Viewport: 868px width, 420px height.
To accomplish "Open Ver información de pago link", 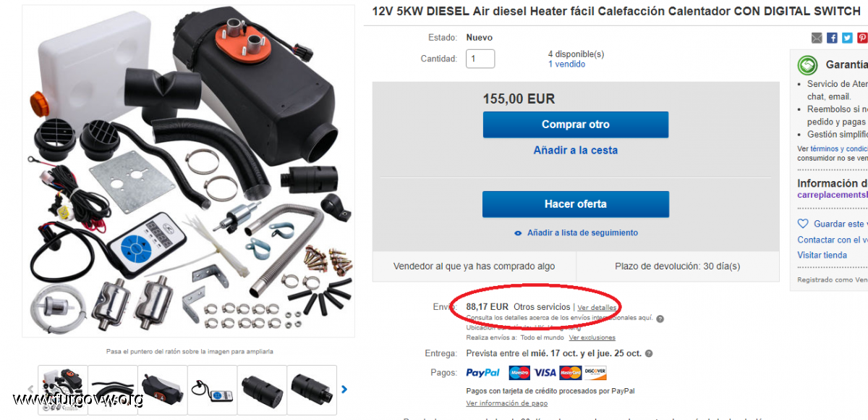I will coord(507,403).
